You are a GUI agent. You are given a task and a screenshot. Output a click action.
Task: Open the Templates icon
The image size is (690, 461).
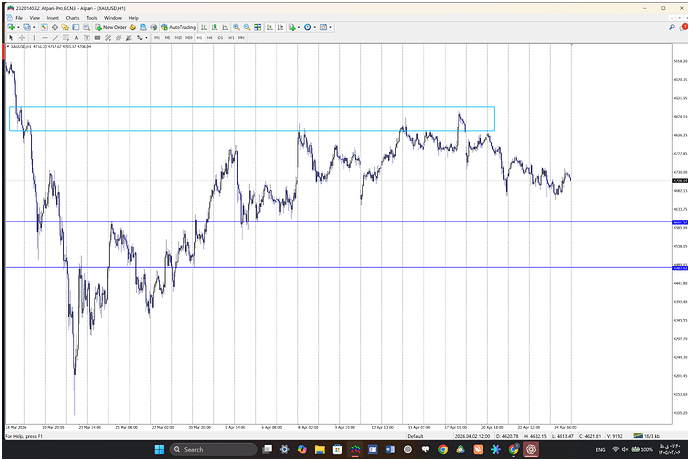pyautogui.click(x=323, y=27)
